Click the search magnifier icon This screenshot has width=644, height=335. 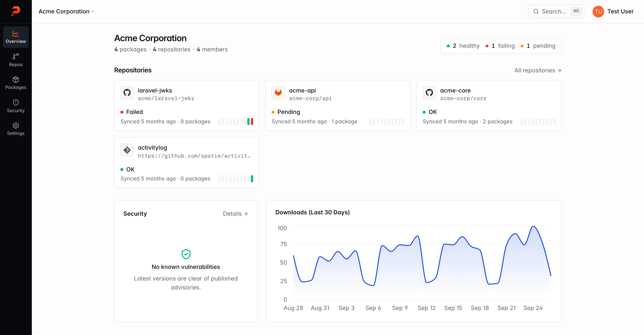pyautogui.click(x=536, y=11)
